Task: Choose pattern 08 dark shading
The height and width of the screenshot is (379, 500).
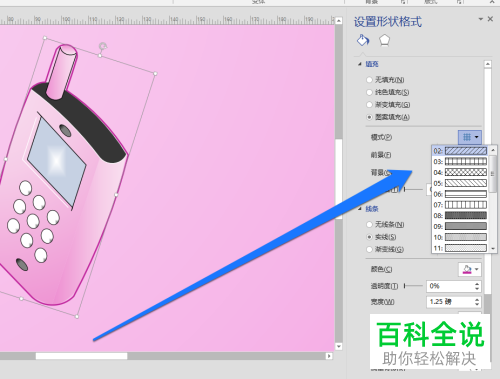Action: click(x=460, y=216)
